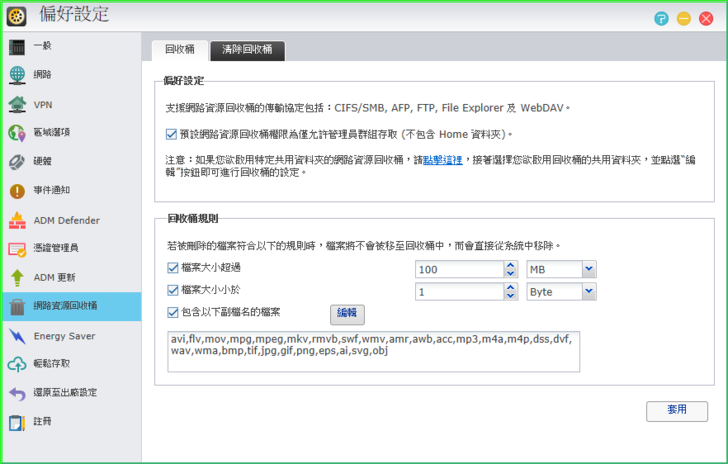This screenshot has width=728, height=464.
Task: Select the 憑證管理員 sidebar label
Action: point(56,248)
